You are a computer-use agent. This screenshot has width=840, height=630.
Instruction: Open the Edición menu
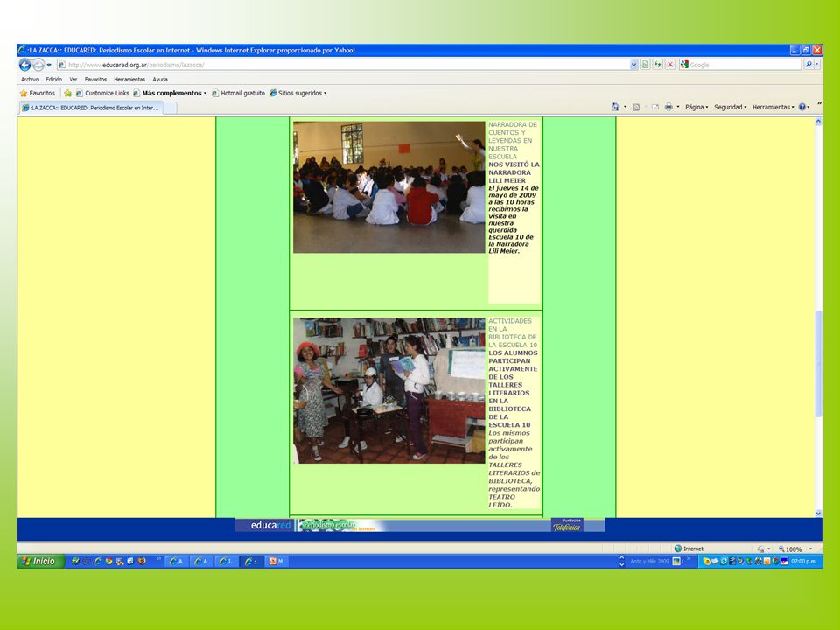pos(53,80)
